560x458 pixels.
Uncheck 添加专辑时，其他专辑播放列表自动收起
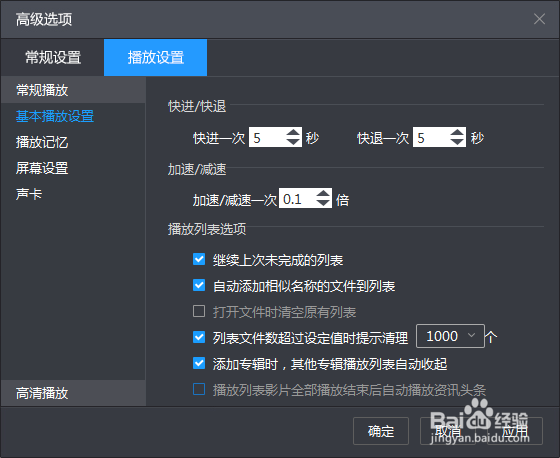[199, 363]
